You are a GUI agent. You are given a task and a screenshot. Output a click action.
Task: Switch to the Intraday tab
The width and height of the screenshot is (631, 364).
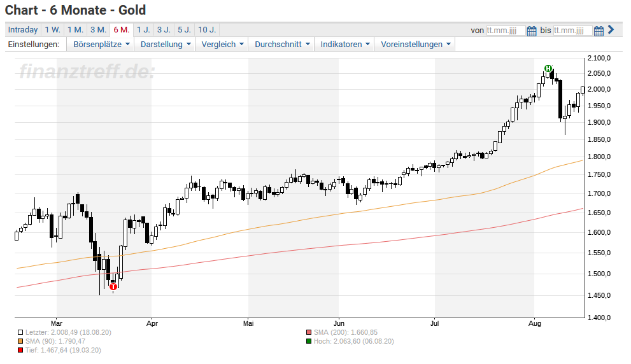click(23, 30)
